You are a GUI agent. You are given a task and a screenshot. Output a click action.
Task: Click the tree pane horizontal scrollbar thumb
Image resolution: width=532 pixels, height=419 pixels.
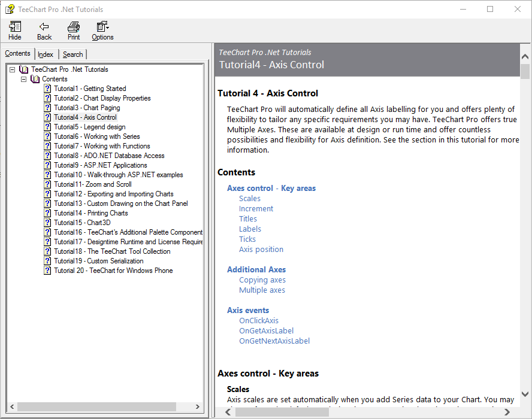(96, 407)
